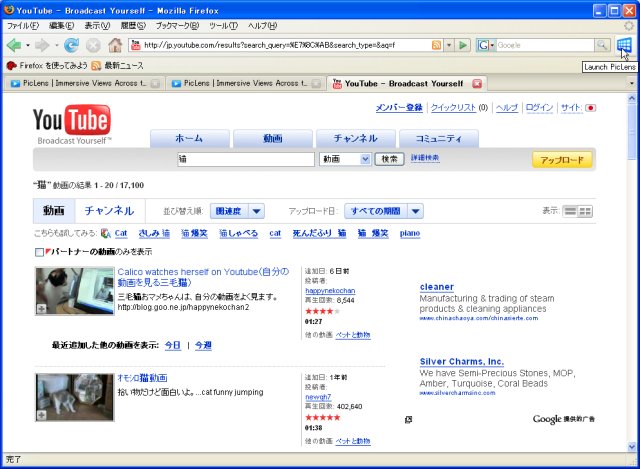Open uploader happynekochan's channel
This screenshot has height=469, width=640.
click(x=330, y=291)
